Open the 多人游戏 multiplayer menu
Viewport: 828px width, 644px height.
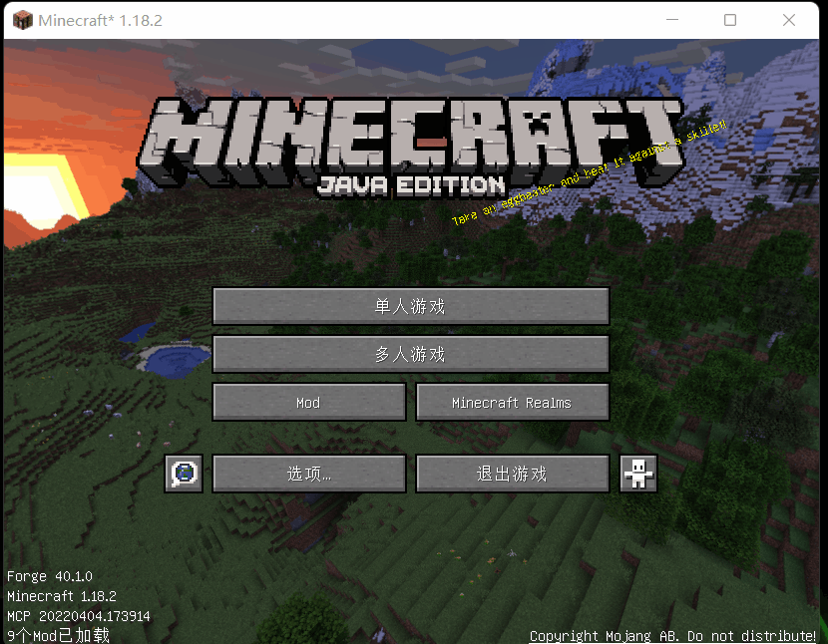point(411,354)
